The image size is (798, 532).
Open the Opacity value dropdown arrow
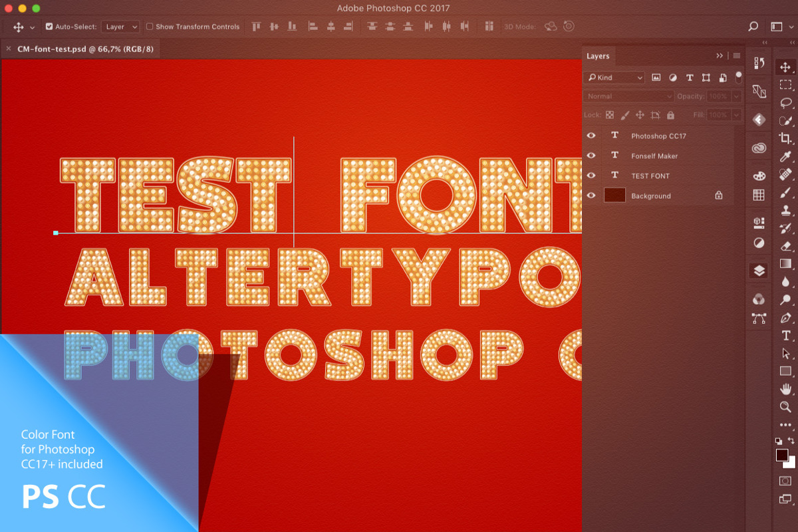point(736,96)
